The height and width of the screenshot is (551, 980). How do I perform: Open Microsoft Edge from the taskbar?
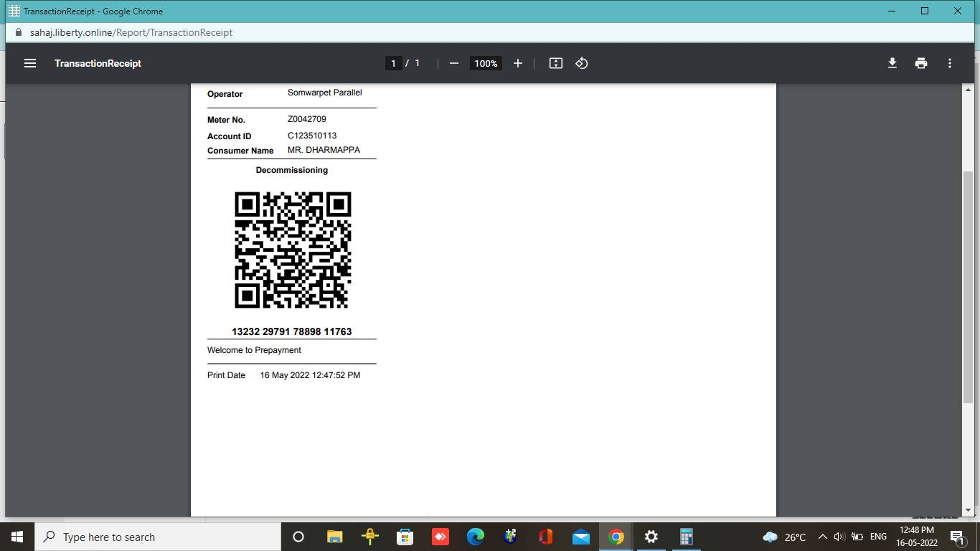point(475,537)
